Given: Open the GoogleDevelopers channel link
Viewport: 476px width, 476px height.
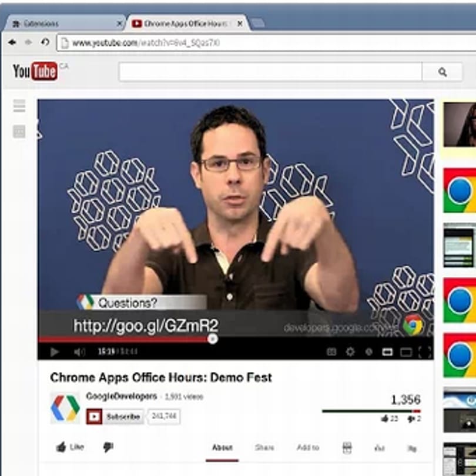Looking at the screenshot, I should click(122, 396).
